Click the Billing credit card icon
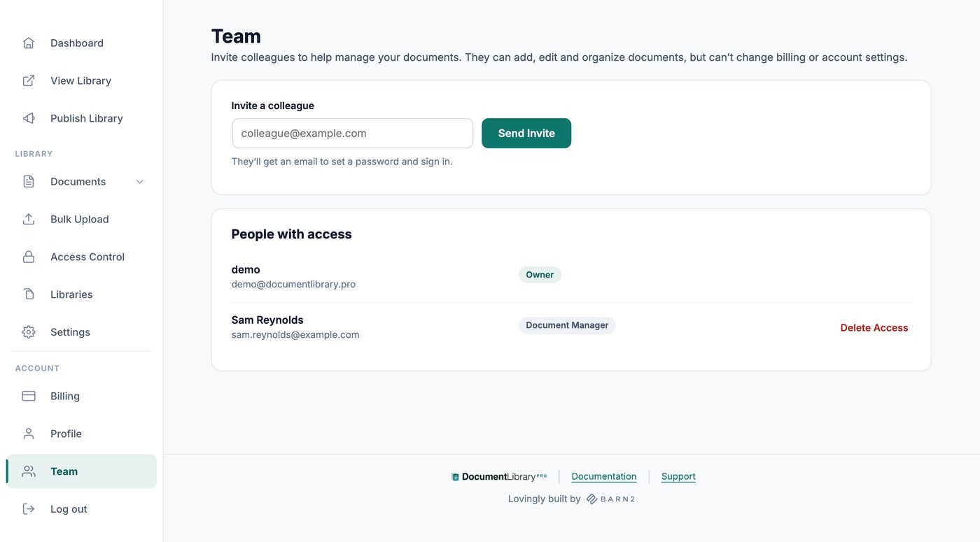The image size is (980, 542). click(29, 397)
